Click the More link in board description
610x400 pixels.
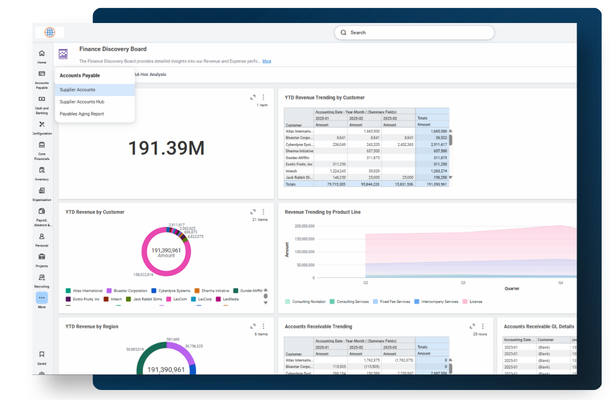pos(266,61)
